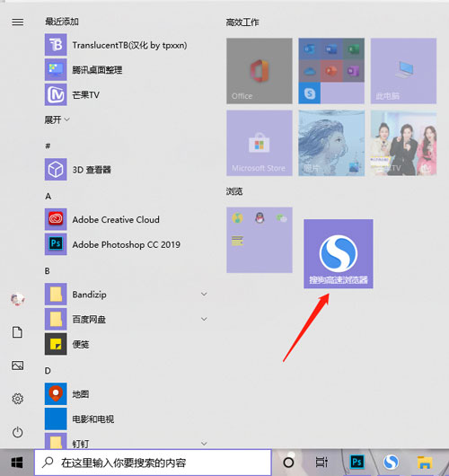Open the 照片 photos tile
The width and height of the screenshot is (449, 476).
(331, 143)
